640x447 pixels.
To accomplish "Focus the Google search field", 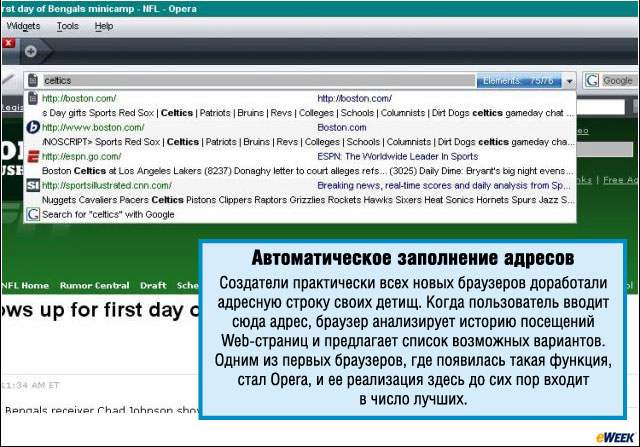I will pos(618,80).
